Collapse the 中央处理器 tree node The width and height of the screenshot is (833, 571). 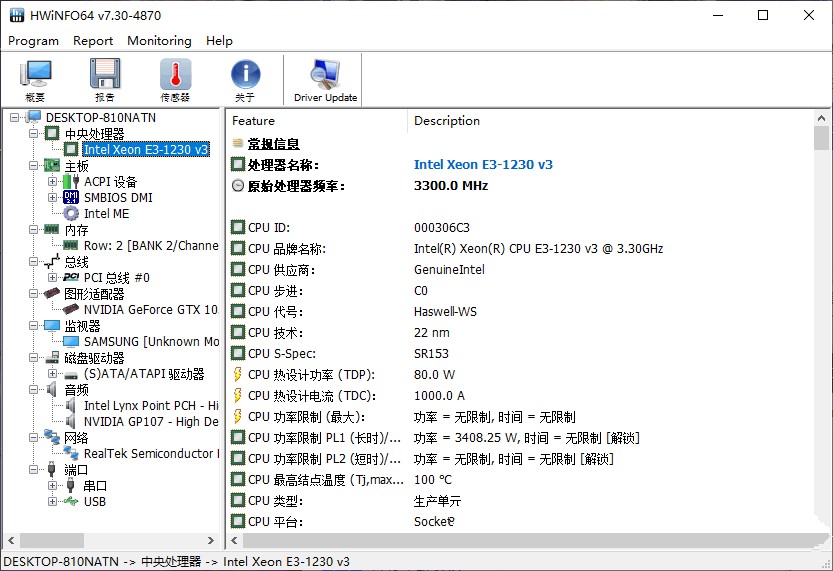click(x=33, y=133)
